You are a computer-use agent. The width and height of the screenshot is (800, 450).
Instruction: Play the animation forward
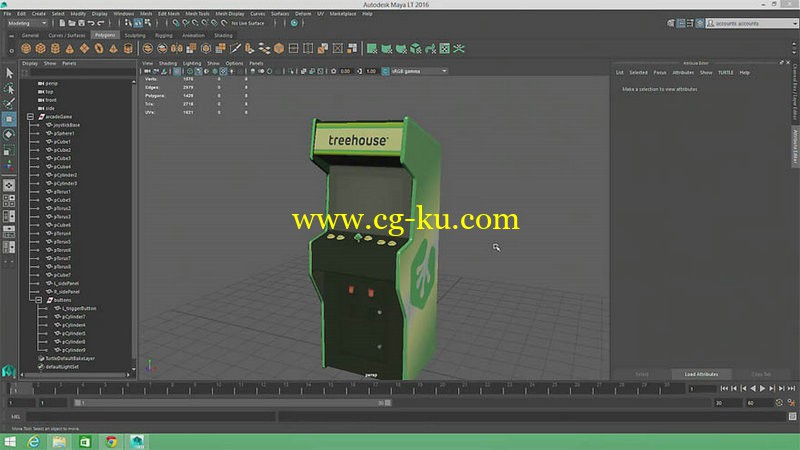pos(762,389)
